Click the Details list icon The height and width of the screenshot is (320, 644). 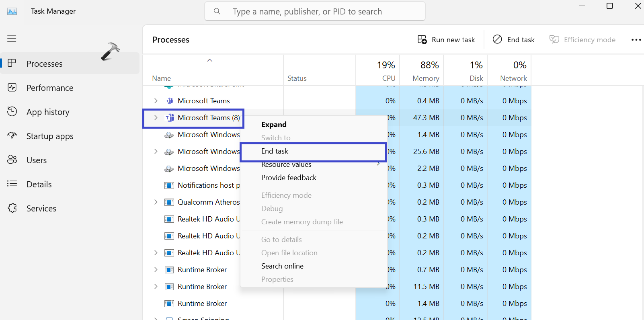[12, 184]
